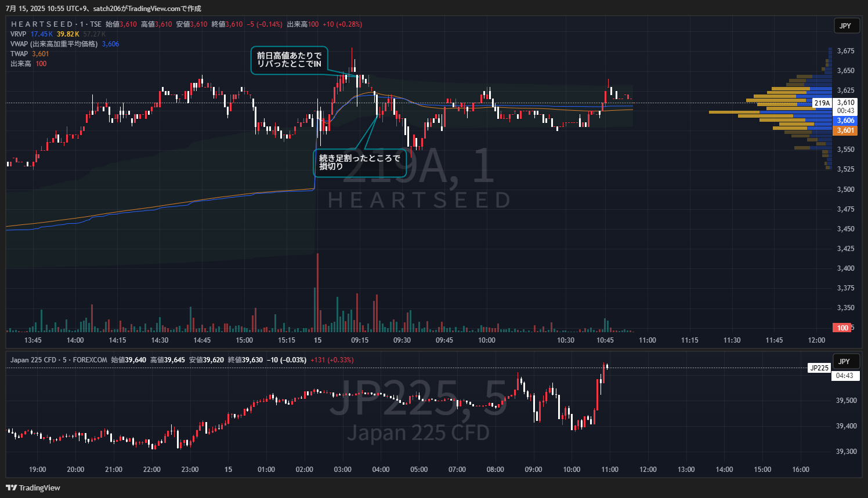Click the 10:30 time axis label
The width and height of the screenshot is (868, 498).
point(566,340)
